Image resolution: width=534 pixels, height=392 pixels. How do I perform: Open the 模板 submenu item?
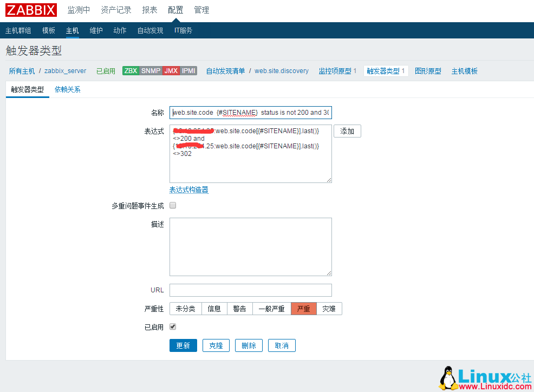pyautogui.click(x=49, y=30)
